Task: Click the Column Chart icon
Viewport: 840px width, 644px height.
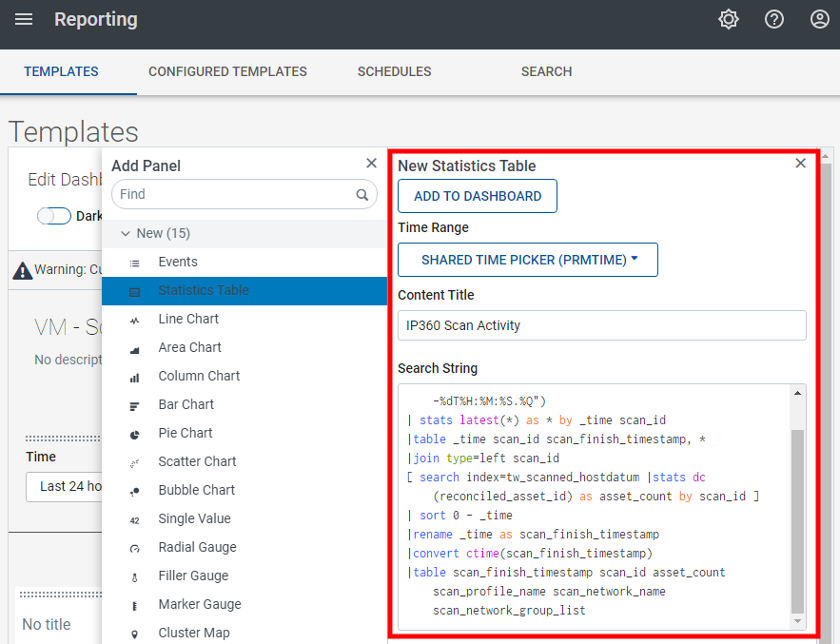Action: click(134, 378)
